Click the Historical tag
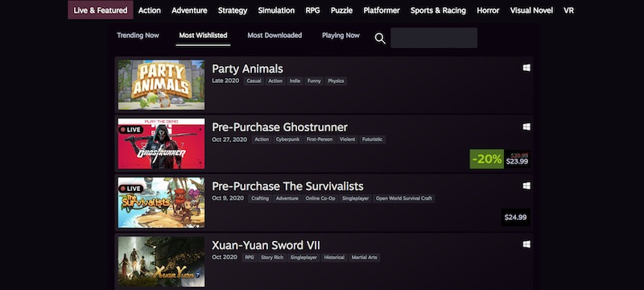Viewport: 644px width, 290px height. 334,258
